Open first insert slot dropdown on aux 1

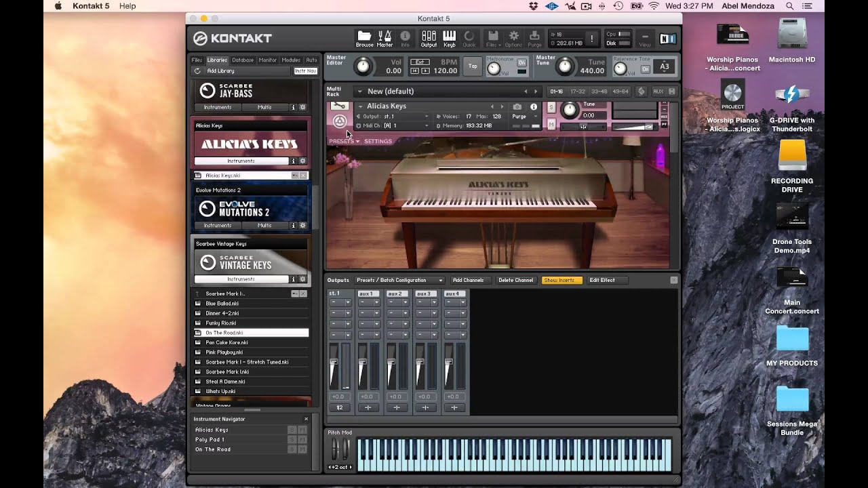coord(368,302)
